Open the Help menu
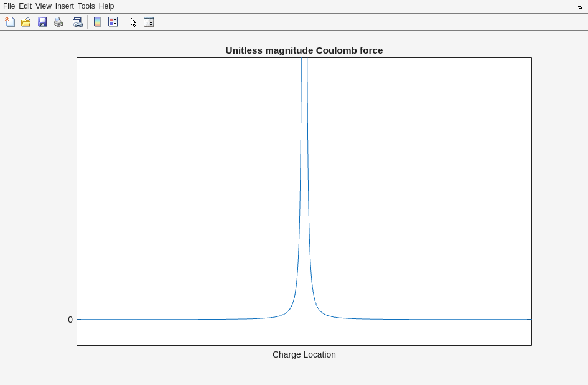This screenshot has width=588, height=385. [x=106, y=6]
